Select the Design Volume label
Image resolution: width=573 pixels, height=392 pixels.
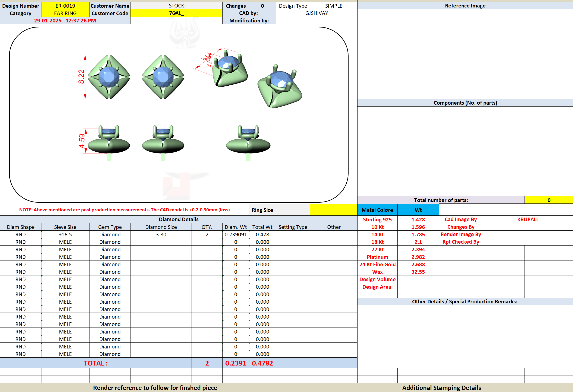377,279
